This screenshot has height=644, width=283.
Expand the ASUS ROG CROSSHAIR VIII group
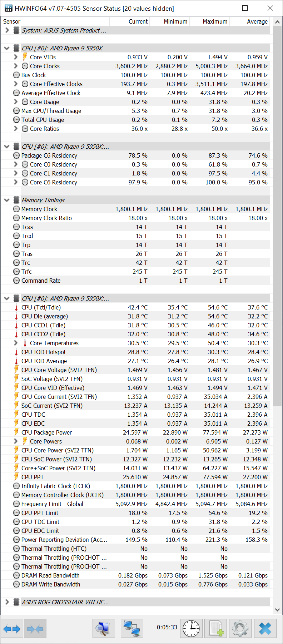pyautogui.click(x=7, y=602)
